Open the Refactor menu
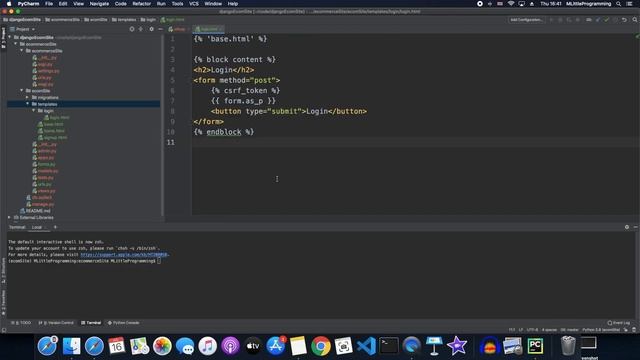The image size is (640, 360). pos(142,4)
